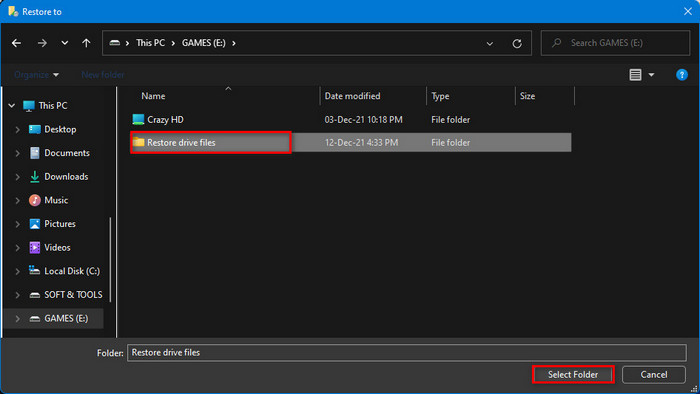
Task: Select the Crazy HD folder
Action: 165,120
